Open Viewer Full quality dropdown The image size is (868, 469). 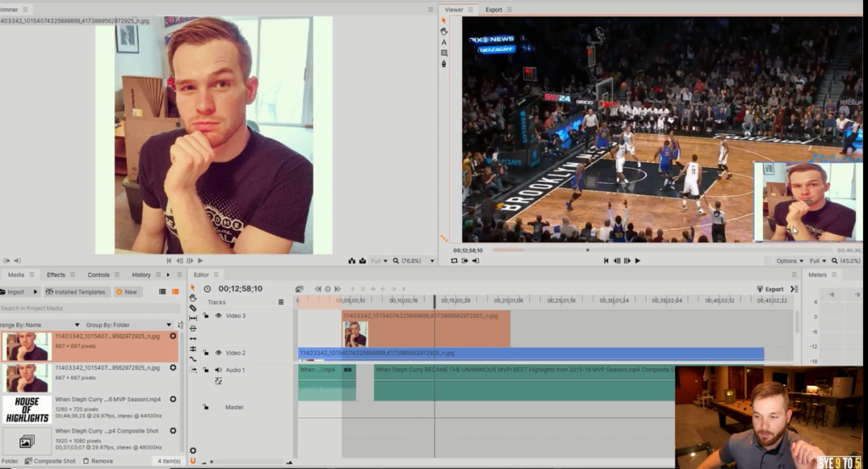click(818, 261)
